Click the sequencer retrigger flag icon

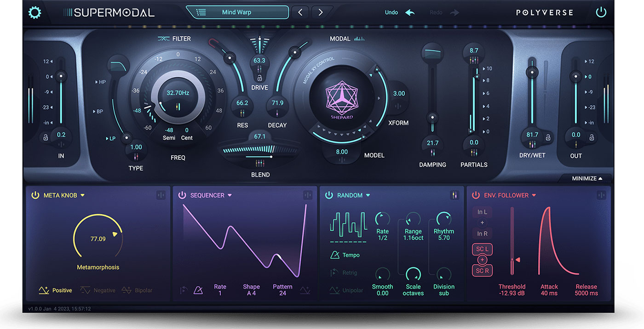[184, 290]
